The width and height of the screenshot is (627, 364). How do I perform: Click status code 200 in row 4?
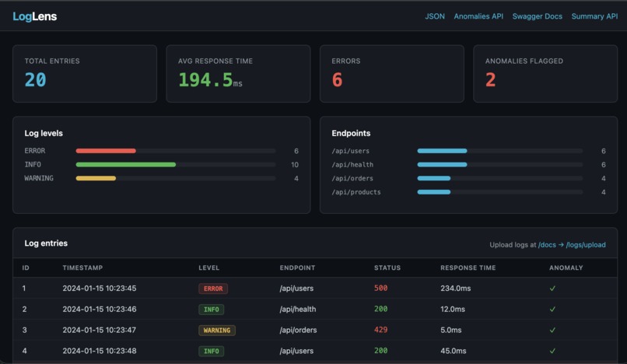(x=380, y=351)
